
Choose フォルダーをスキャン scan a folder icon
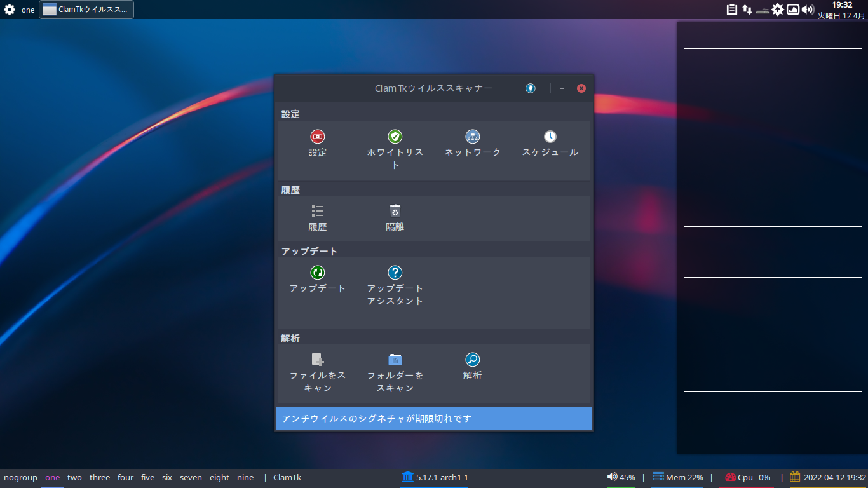(x=395, y=360)
